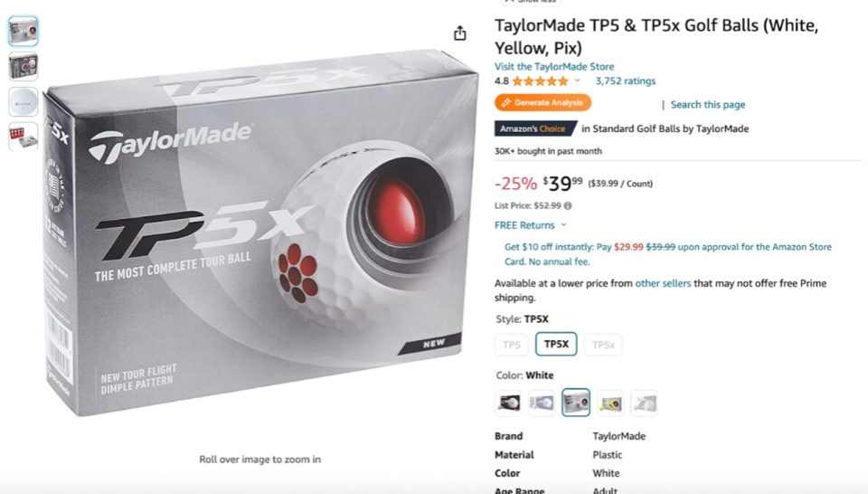Select the TP5 style option
868x494 pixels.
click(x=512, y=345)
